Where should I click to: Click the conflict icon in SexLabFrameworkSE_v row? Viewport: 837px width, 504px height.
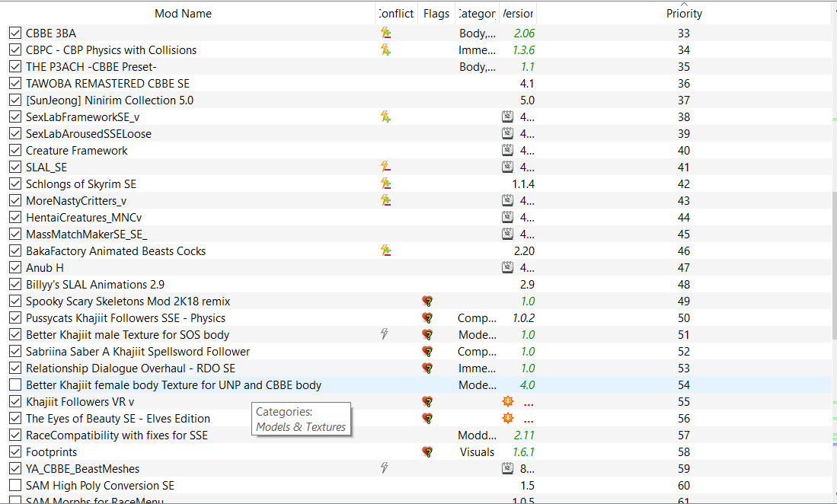tap(385, 116)
